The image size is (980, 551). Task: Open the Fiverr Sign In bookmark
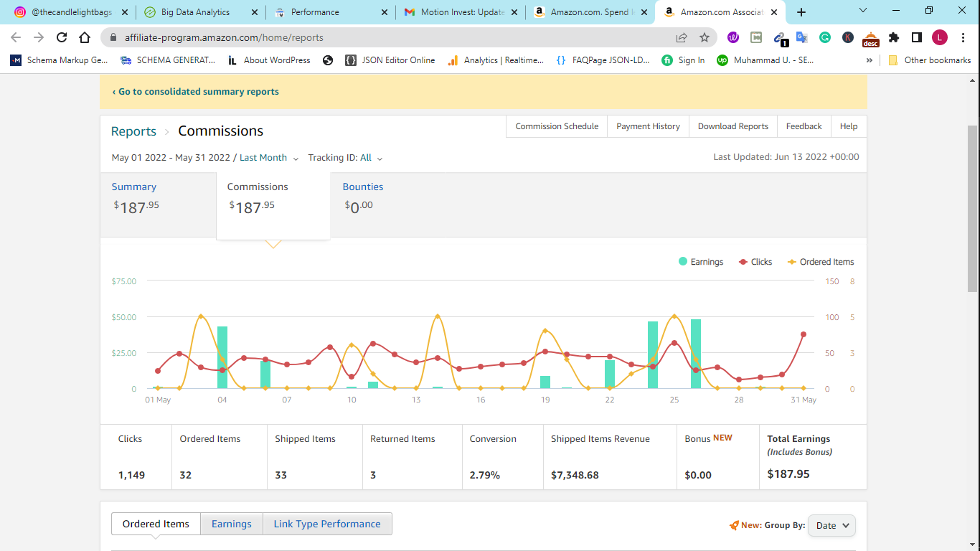click(x=683, y=60)
